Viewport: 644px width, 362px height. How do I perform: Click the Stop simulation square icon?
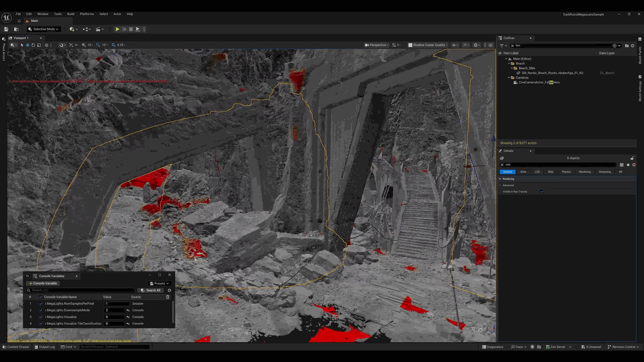[x=131, y=29]
